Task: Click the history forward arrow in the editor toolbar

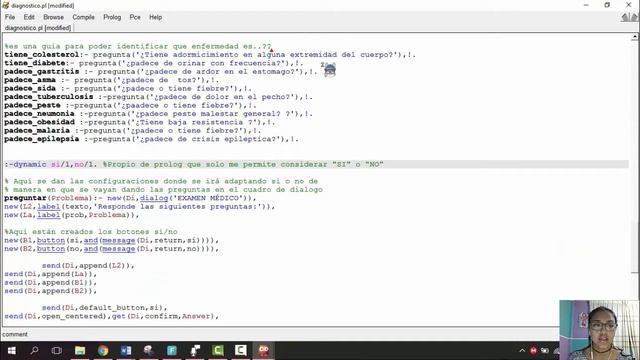Action: pos(634,17)
